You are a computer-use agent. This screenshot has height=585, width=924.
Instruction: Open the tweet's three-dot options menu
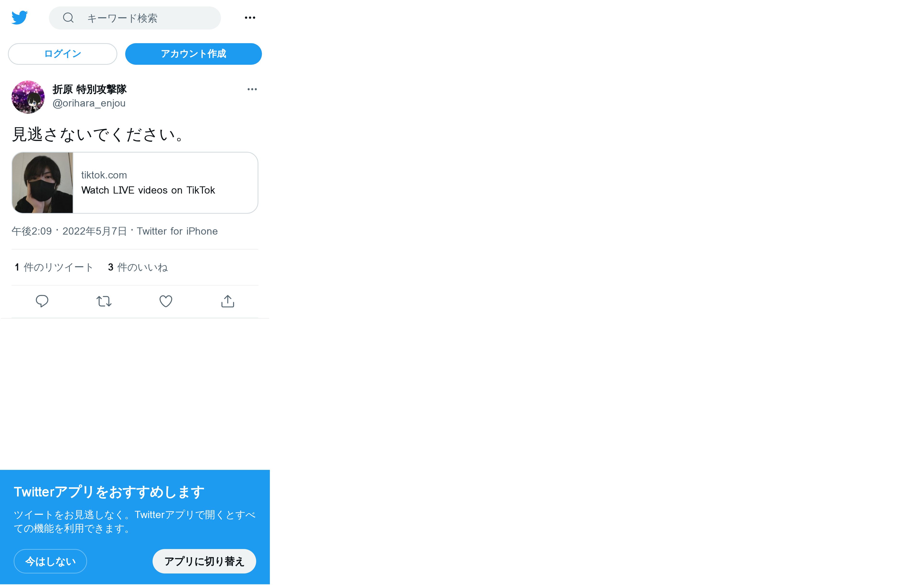tap(252, 89)
